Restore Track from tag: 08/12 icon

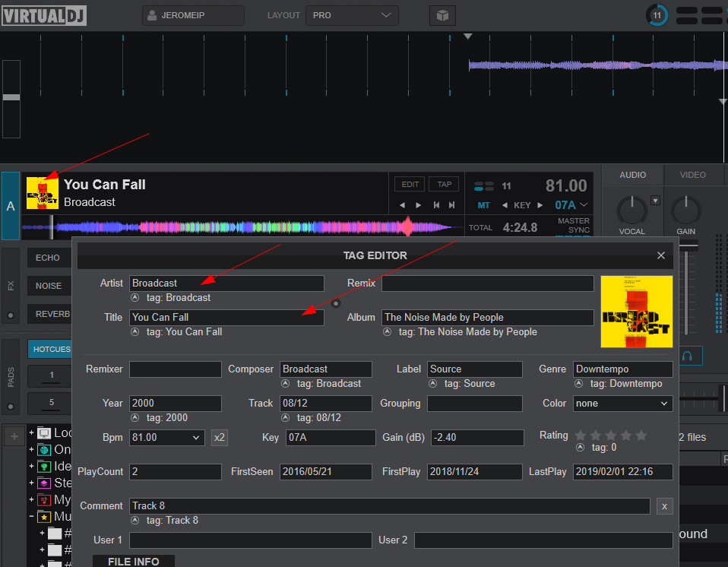point(285,418)
